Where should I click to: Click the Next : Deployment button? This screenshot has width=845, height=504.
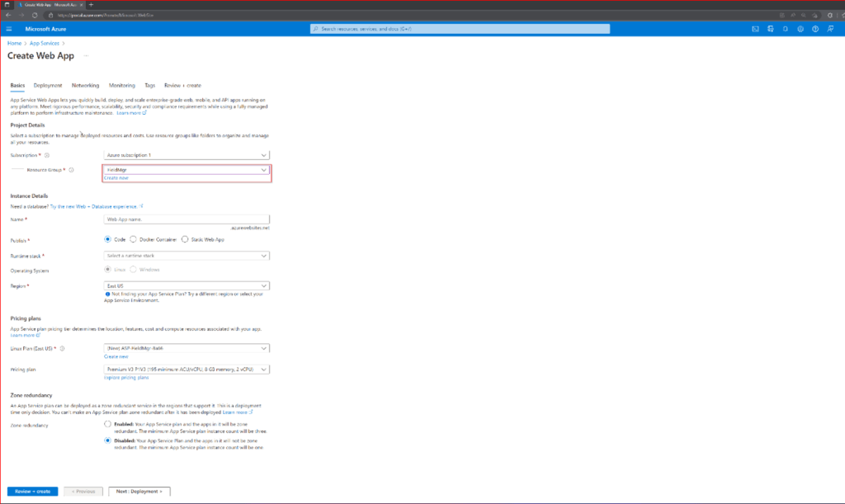tap(139, 491)
